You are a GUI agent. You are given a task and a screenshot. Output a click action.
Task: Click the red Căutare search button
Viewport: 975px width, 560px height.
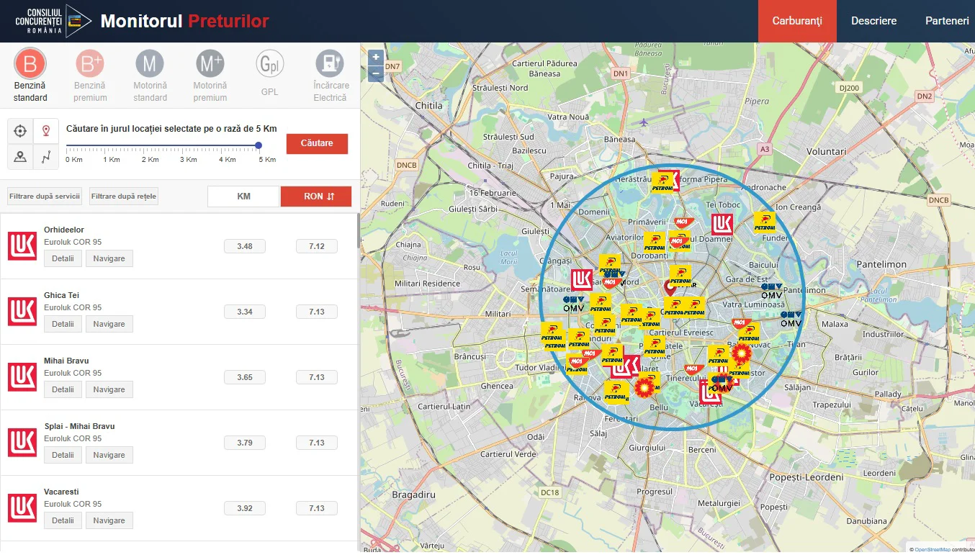pyautogui.click(x=317, y=143)
